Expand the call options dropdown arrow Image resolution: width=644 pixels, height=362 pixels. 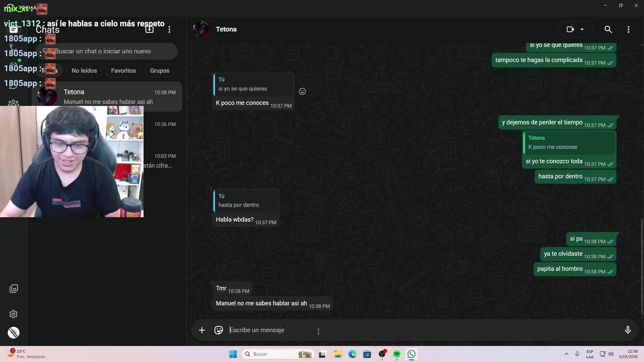(x=582, y=30)
